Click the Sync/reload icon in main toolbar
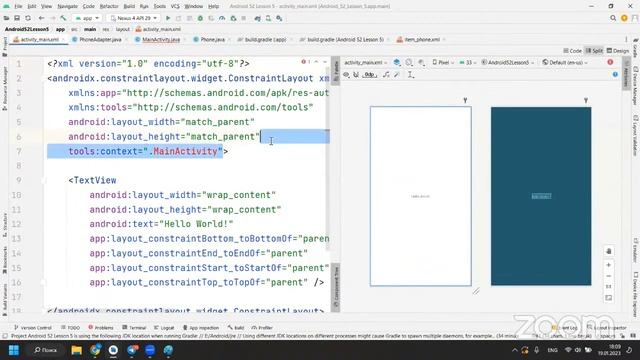640x360 pixels. click(x=28, y=18)
